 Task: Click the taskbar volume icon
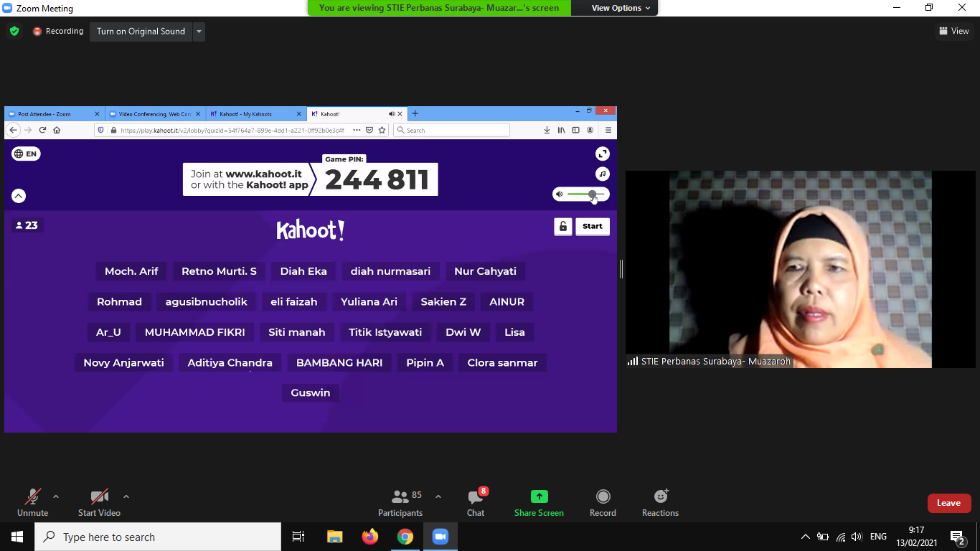[x=857, y=537]
